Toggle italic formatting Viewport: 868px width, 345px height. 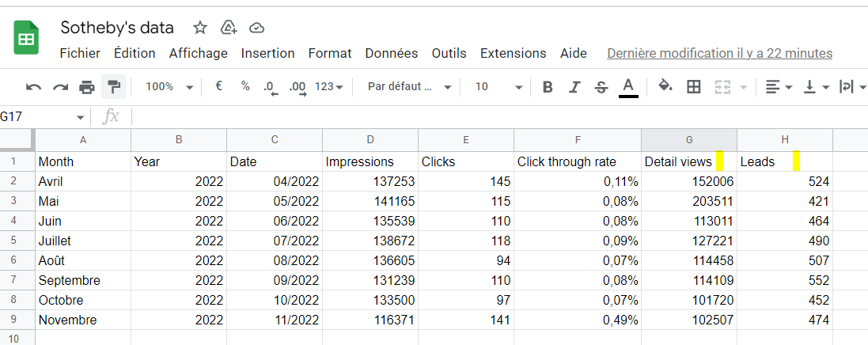tap(575, 87)
